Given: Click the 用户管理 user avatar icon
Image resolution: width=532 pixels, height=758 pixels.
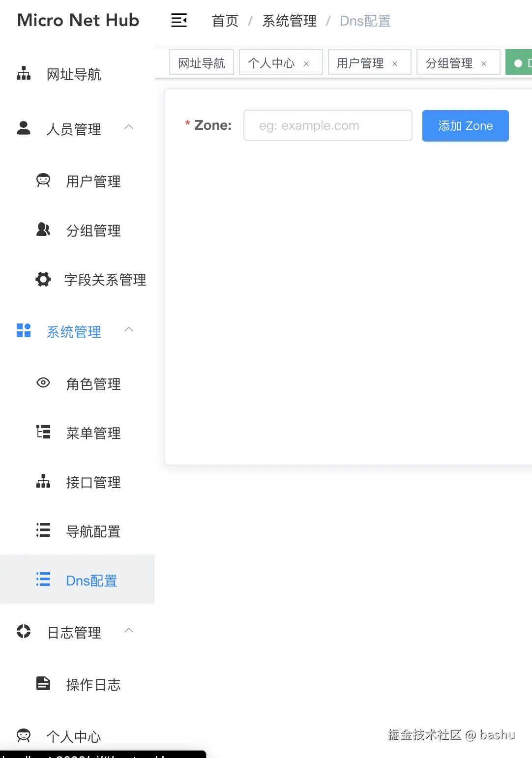Looking at the screenshot, I should (x=43, y=180).
